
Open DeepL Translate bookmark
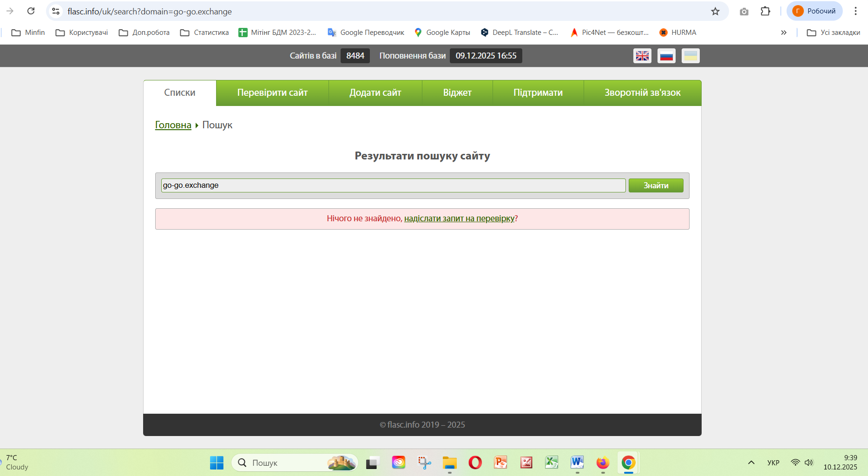[519, 33]
